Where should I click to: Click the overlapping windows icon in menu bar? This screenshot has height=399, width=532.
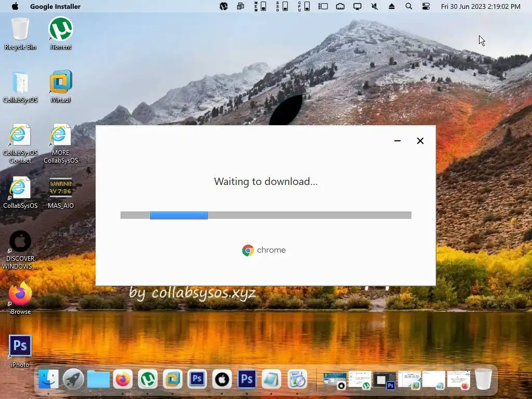pos(241,6)
